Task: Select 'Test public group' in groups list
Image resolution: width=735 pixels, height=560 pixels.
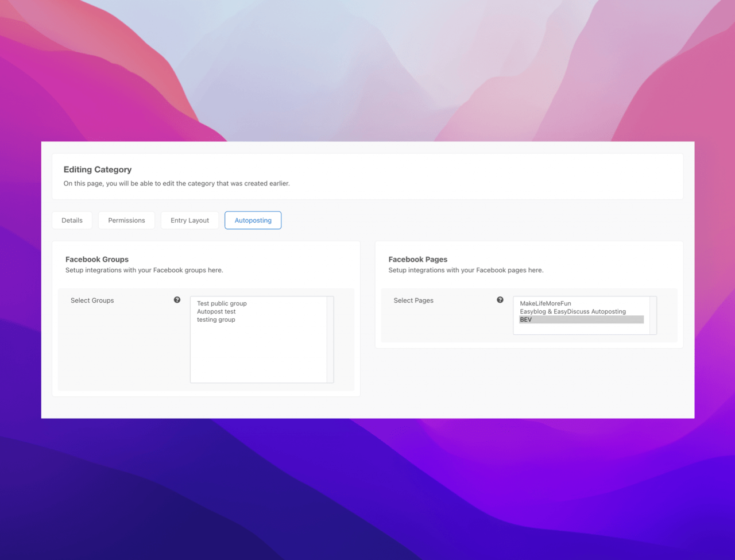Action: 222,303
